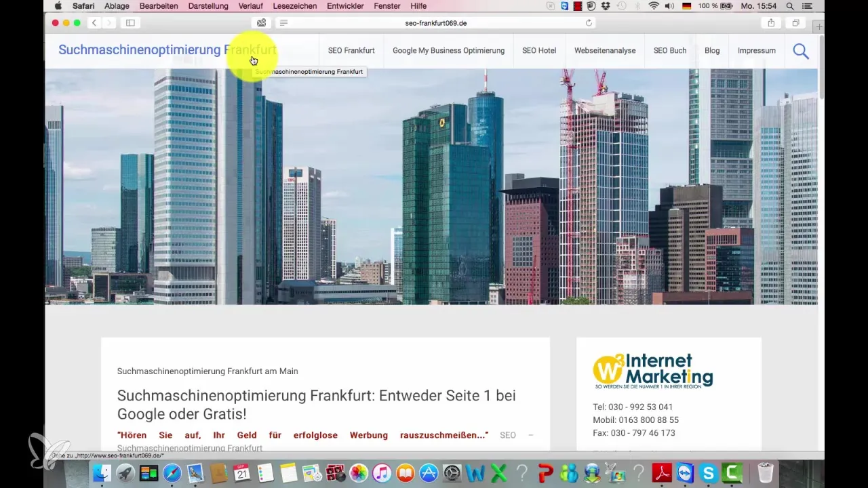Open the Wi-Fi status menu
Screen dimensions: 868x488
654,6
